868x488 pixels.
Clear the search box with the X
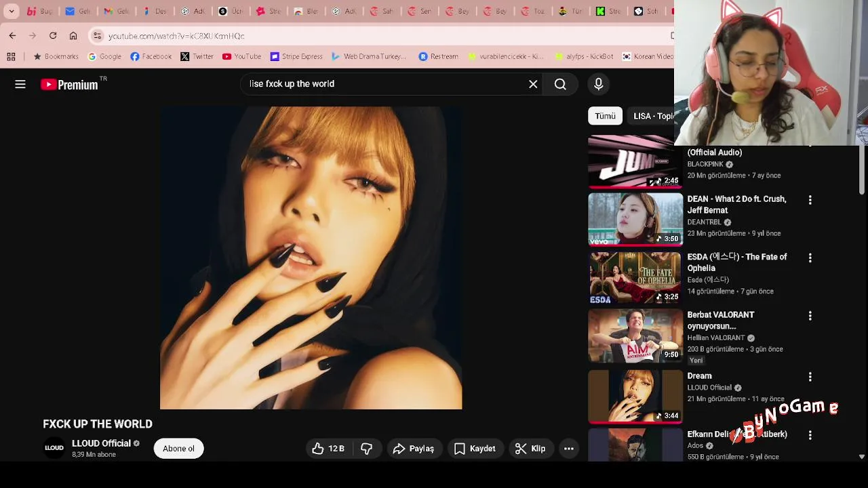[533, 84]
